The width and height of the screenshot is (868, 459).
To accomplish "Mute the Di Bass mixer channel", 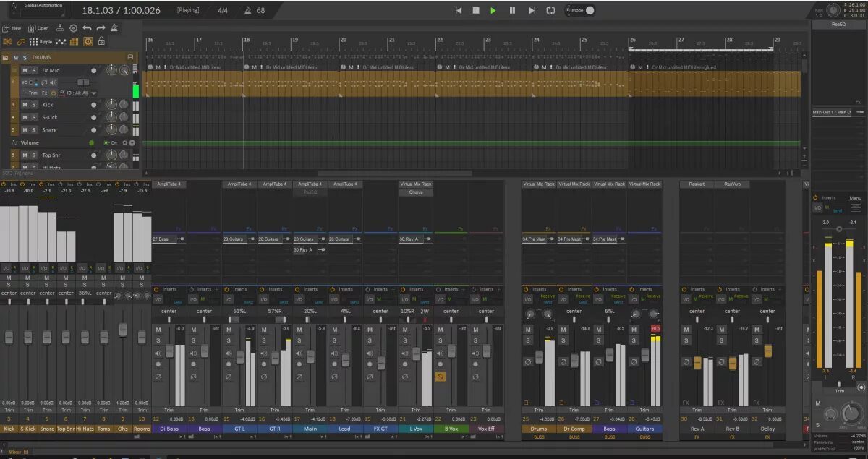I will [158, 330].
